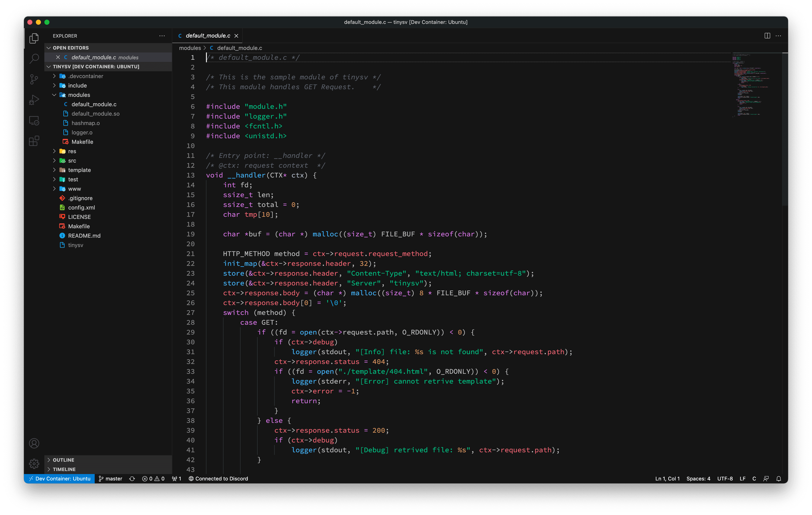Expand the Timeline panel
This screenshot has height=515, width=812.
[x=108, y=469]
